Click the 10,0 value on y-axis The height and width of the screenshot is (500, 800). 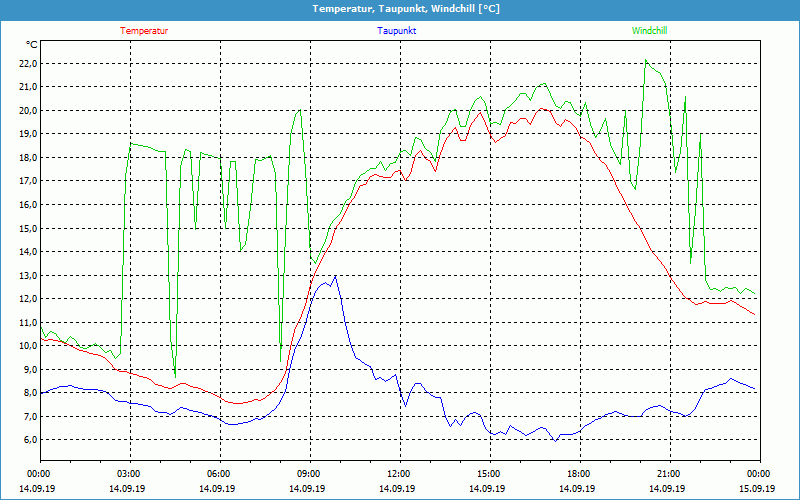[26, 346]
